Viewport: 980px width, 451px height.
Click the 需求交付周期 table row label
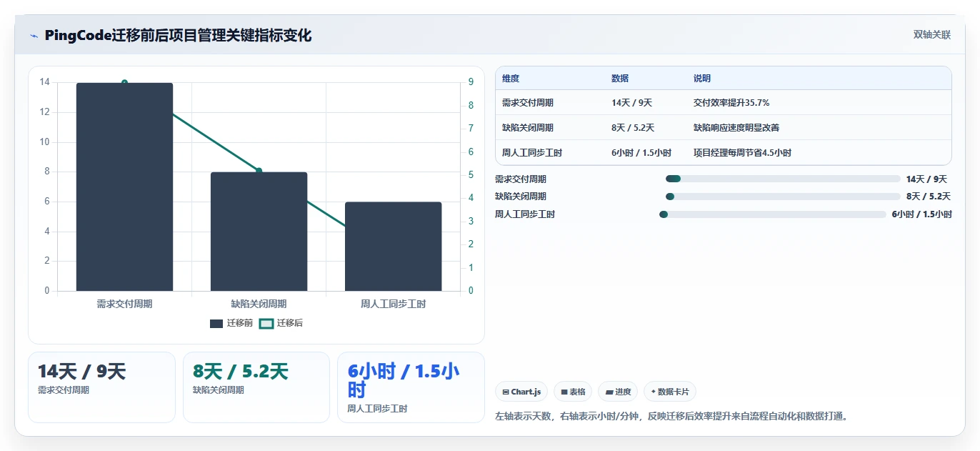point(528,103)
